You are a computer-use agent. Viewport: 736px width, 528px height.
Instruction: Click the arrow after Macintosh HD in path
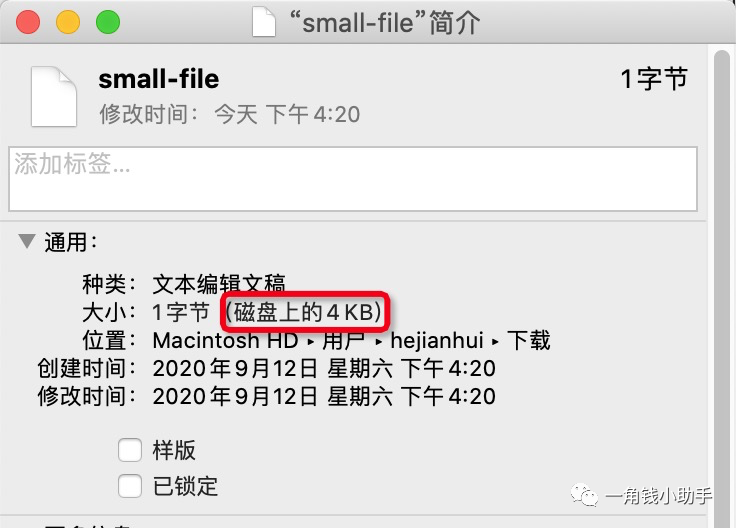point(310,342)
